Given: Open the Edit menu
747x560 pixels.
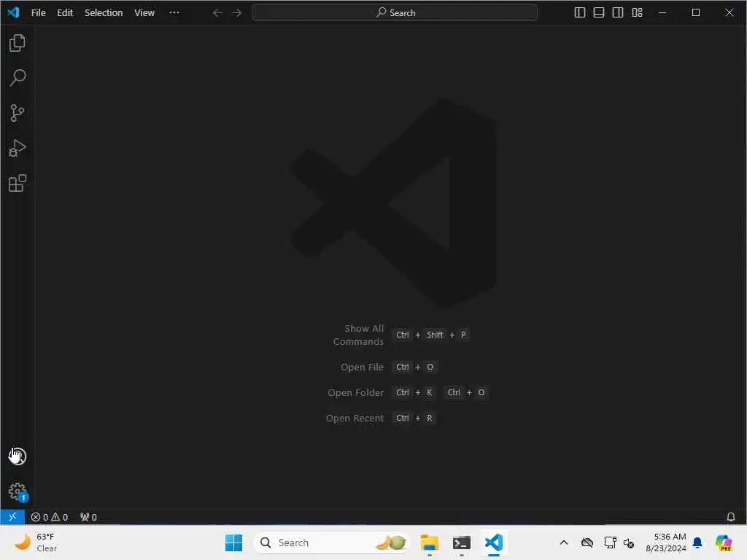Looking at the screenshot, I should coord(65,13).
